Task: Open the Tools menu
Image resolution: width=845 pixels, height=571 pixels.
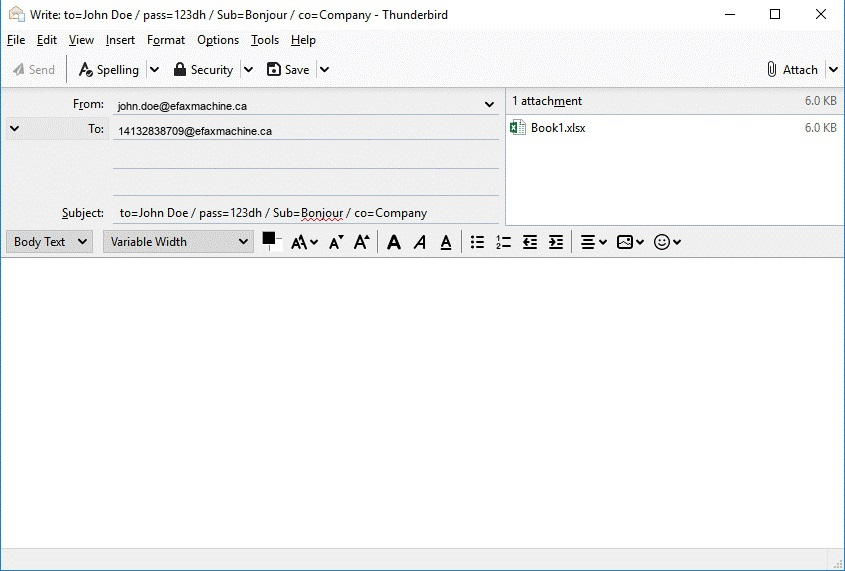Action: click(265, 40)
